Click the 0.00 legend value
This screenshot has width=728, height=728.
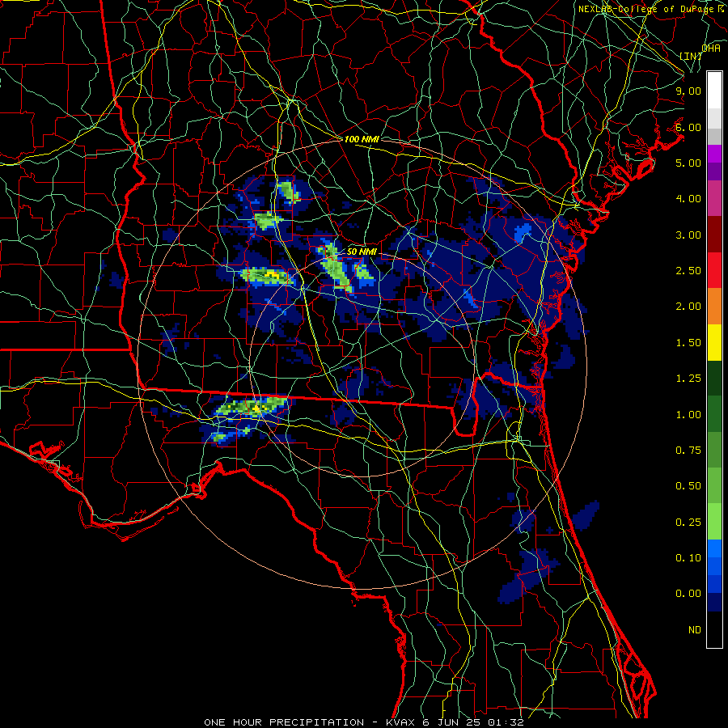[x=688, y=594]
